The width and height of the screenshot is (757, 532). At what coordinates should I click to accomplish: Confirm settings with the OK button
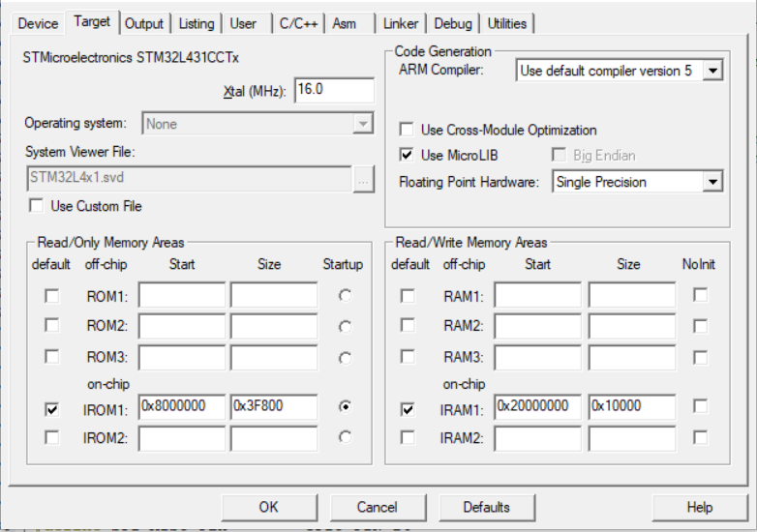pyautogui.click(x=269, y=508)
